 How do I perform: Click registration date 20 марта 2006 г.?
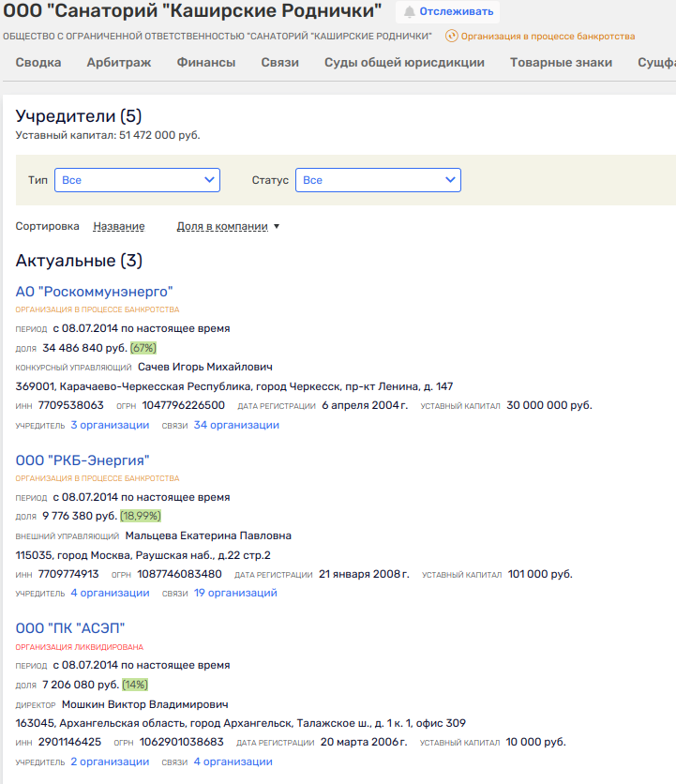(364, 742)
